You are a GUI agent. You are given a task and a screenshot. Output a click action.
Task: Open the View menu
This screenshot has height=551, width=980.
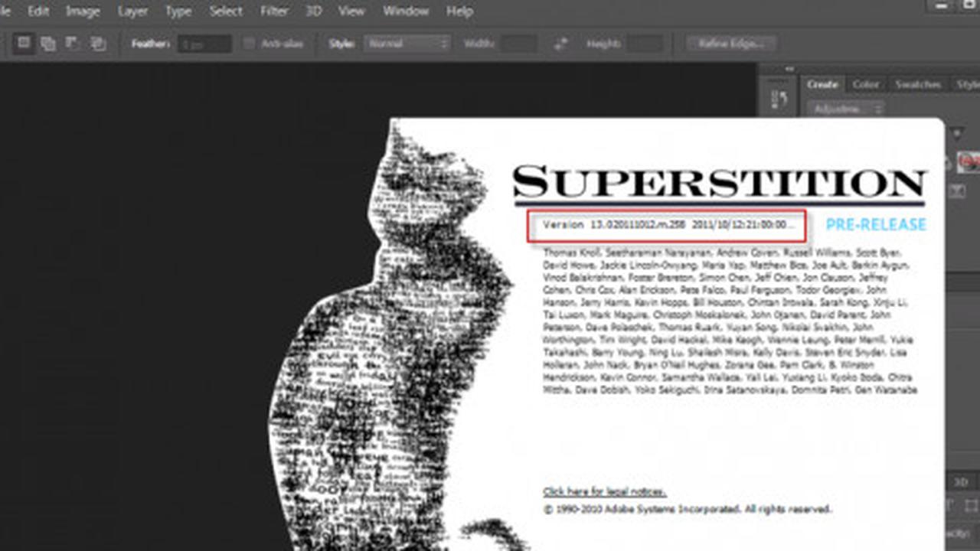coord(351,11)
